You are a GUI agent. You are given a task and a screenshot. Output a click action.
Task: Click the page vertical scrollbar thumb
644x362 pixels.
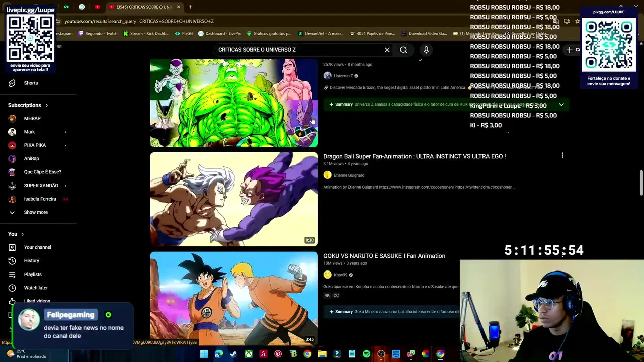click(x=641, y=184)
